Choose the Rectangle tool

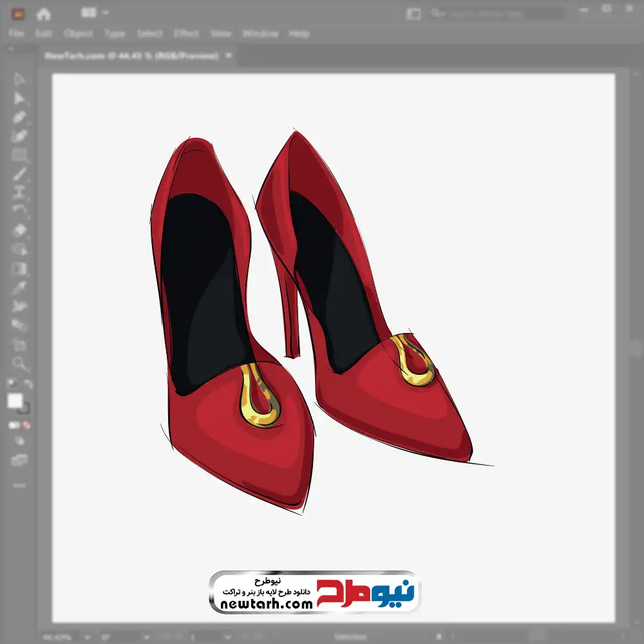(x=19, y=155)
